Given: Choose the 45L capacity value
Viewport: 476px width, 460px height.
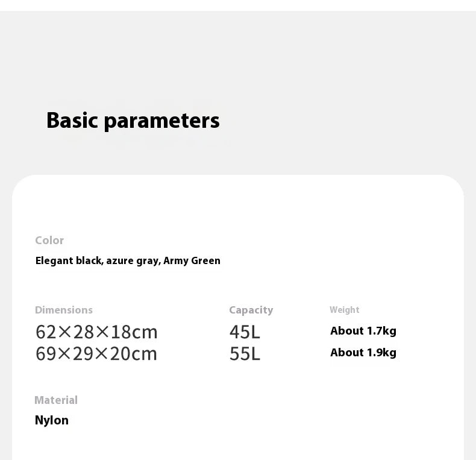Looking at the screenshot, I should [245, 332].
